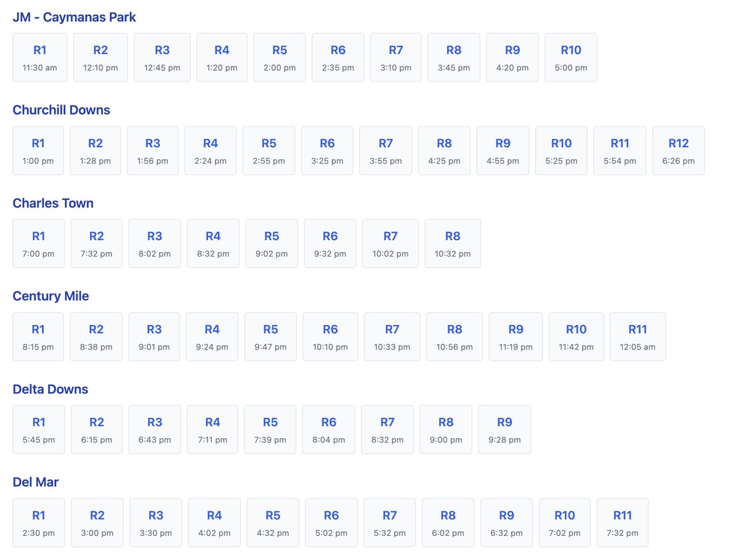Choose Caymanas Park R9 at 4:20 pm
The height and width of the screenshot is (560, 739).
click(512, 57)
